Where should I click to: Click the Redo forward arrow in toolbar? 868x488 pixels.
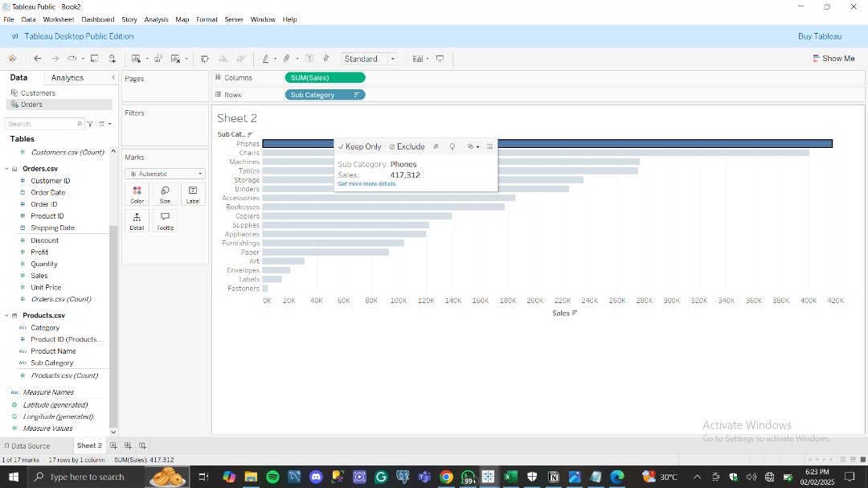tap(55, 58)
